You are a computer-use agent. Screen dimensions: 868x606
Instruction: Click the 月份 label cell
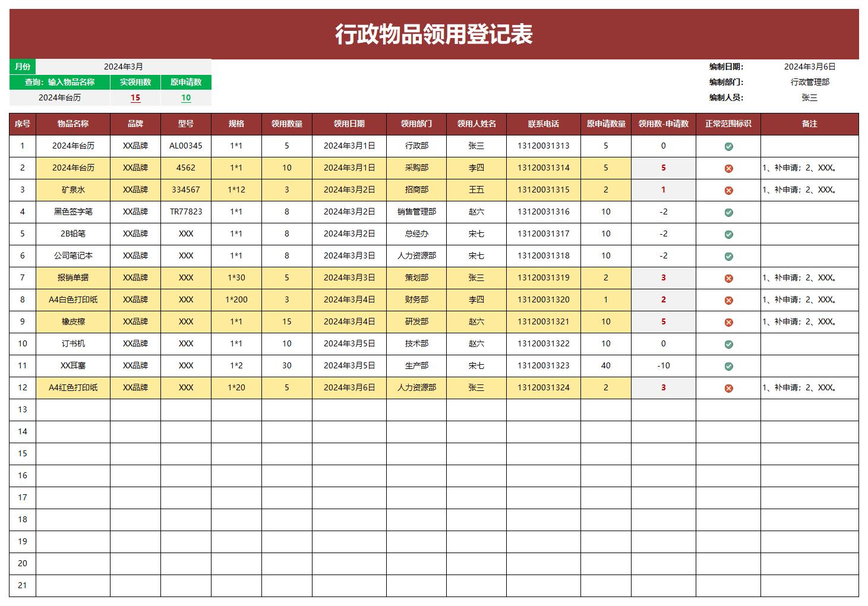tap(23, 67)
